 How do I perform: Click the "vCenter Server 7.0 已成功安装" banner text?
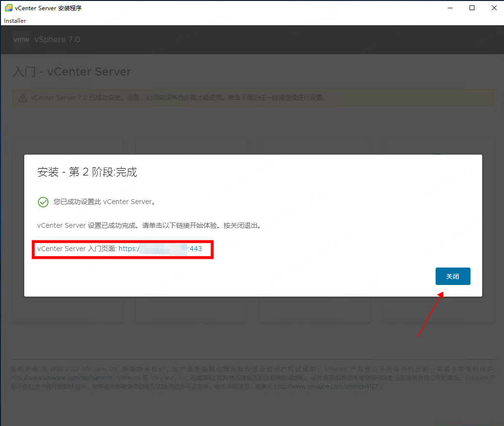[179, 97]
